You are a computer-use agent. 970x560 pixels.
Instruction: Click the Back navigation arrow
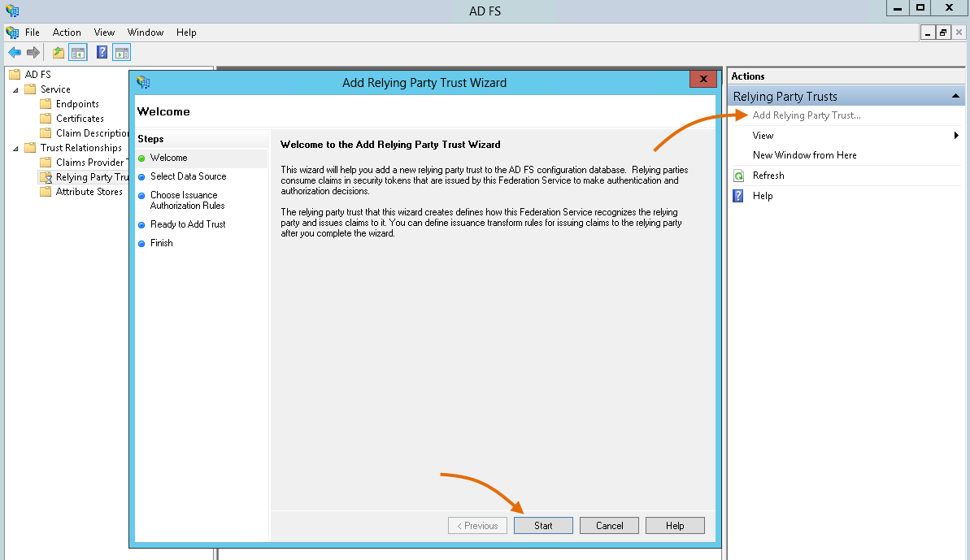click(x=15, y=52)
